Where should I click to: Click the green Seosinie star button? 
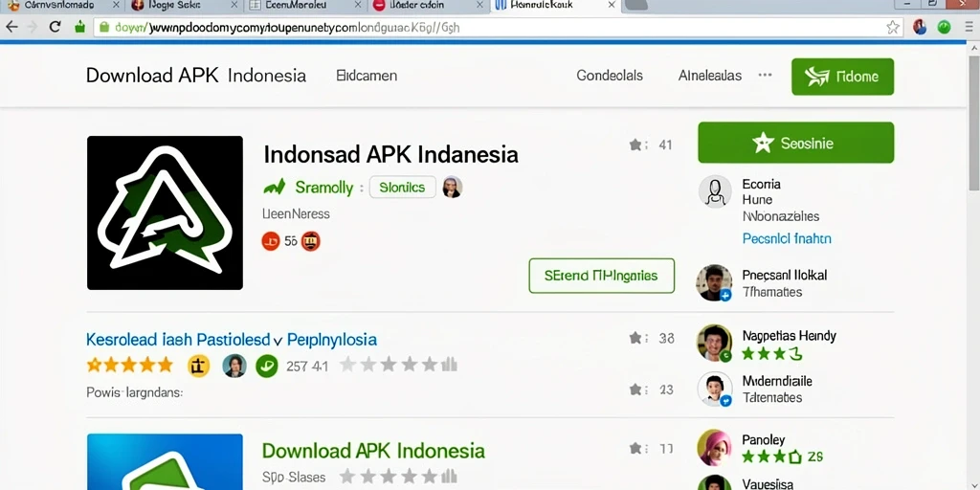[795, 143]
